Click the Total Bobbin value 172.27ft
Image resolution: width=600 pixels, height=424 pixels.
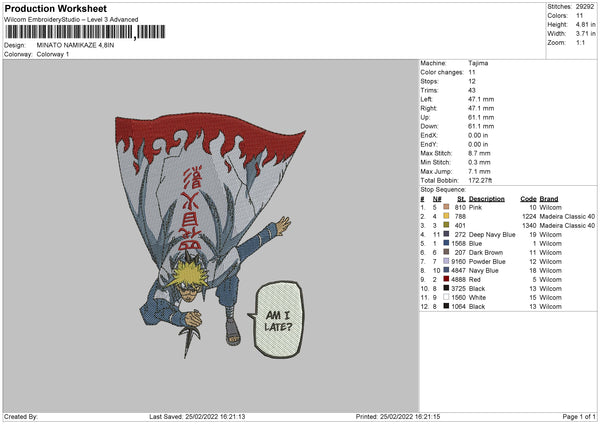coord(480,180)
